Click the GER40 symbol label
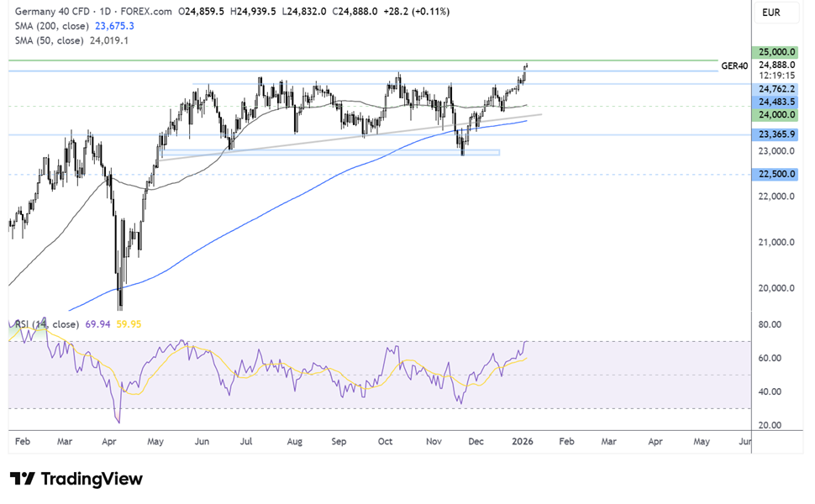 pyautogui.click(x=734, y=65)
